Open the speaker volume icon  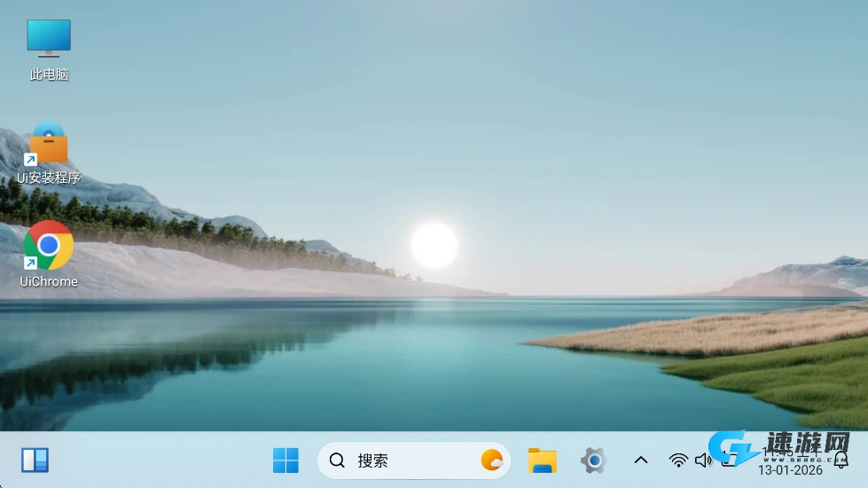point(703,460)
